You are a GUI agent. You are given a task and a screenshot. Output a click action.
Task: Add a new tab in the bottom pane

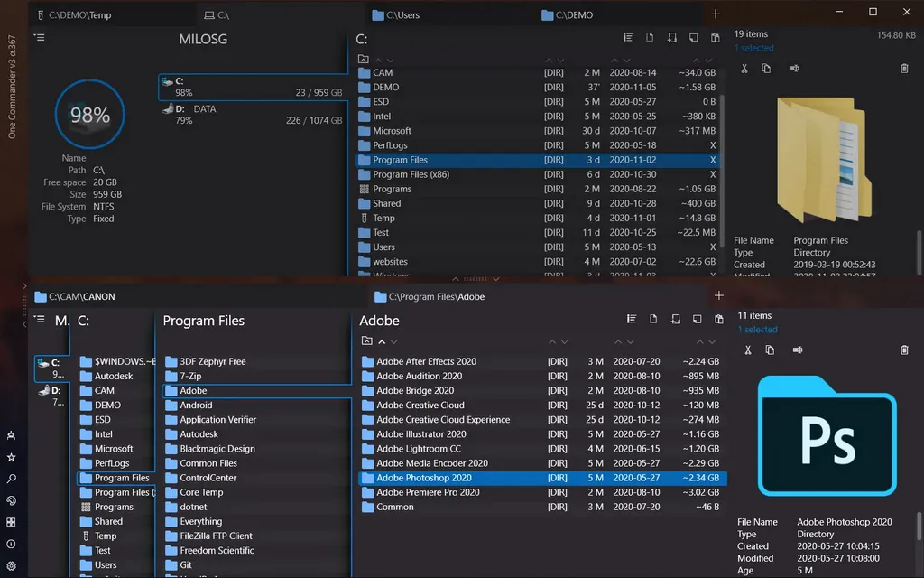(719, 295)
